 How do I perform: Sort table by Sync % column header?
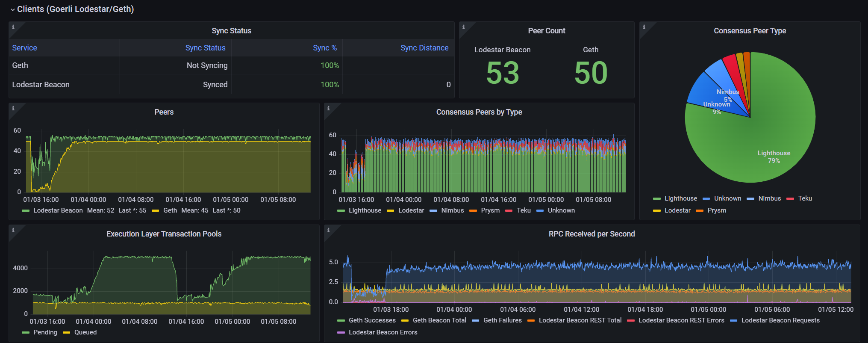click(325, 48)
